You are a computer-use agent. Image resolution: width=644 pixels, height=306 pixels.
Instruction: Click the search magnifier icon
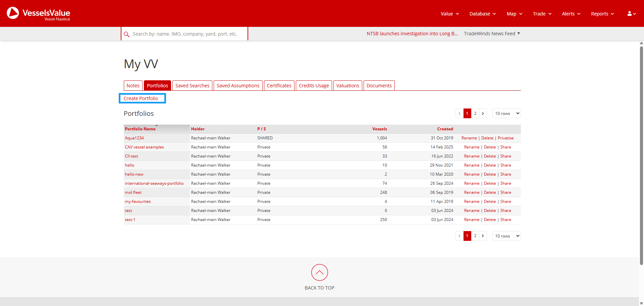[126, 34]
